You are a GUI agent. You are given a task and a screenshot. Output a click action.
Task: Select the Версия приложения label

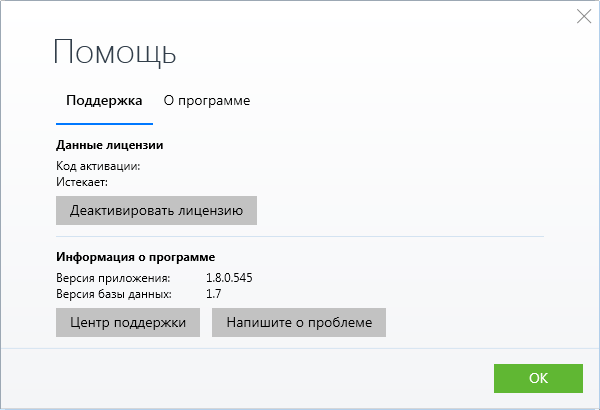pyautogui.click(x=114, y=278)
